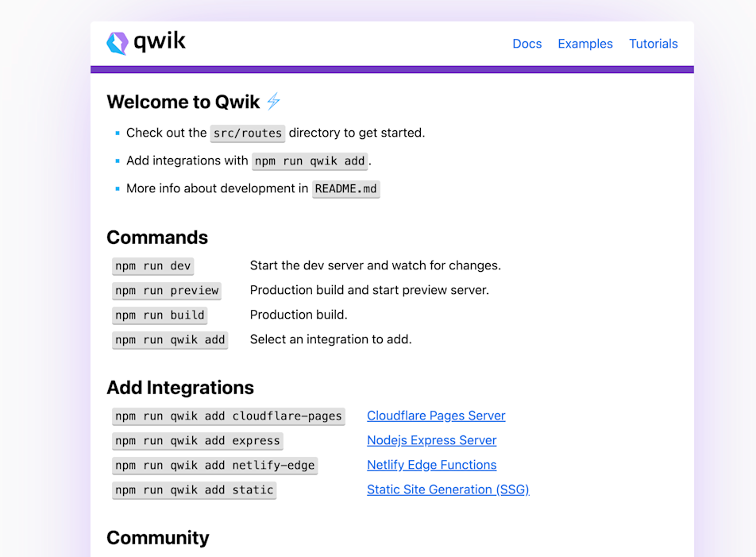Click the npm run qwik add express snippet

point(197,440)
